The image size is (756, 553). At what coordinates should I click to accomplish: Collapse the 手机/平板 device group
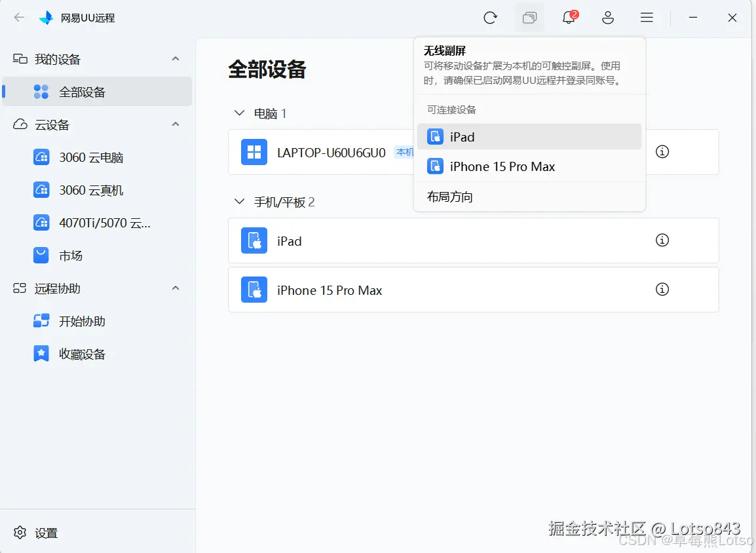pyautogui.click(x=239, y=202)
